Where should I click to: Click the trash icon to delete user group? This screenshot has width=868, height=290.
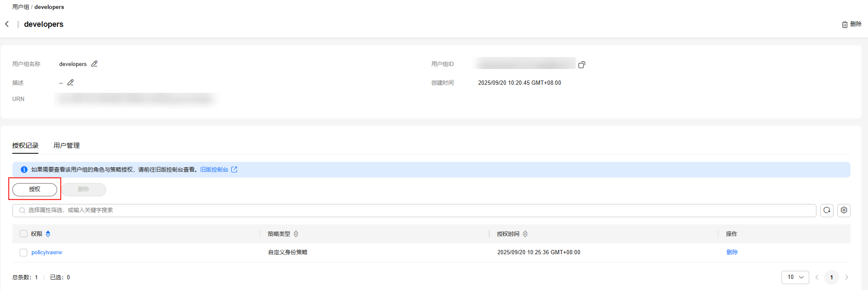[x=845, y=25]
